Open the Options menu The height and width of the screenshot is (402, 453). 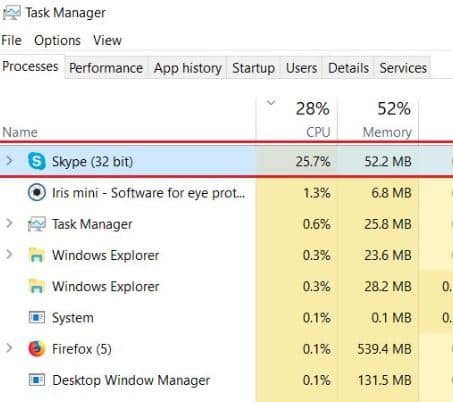tap(57, 40)
